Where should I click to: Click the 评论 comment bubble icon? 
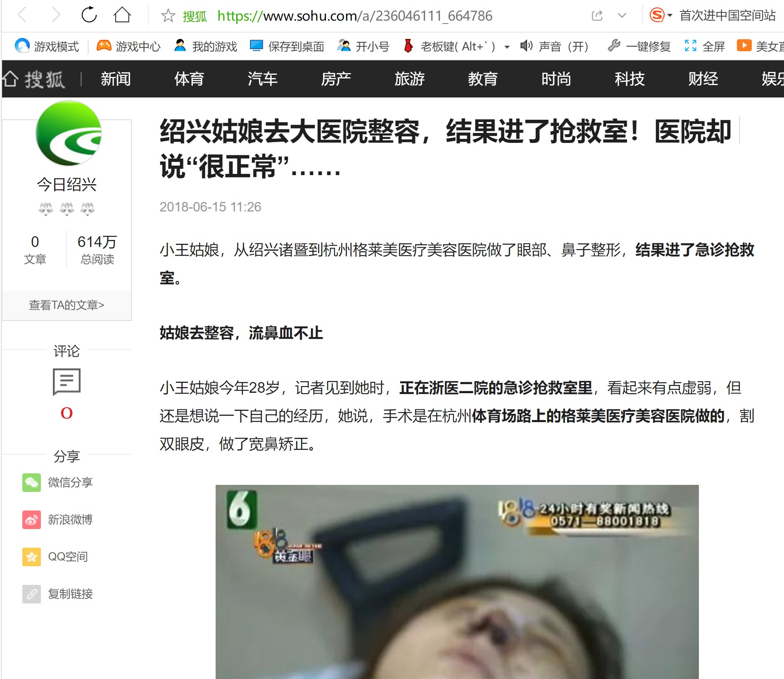(67, 382)
